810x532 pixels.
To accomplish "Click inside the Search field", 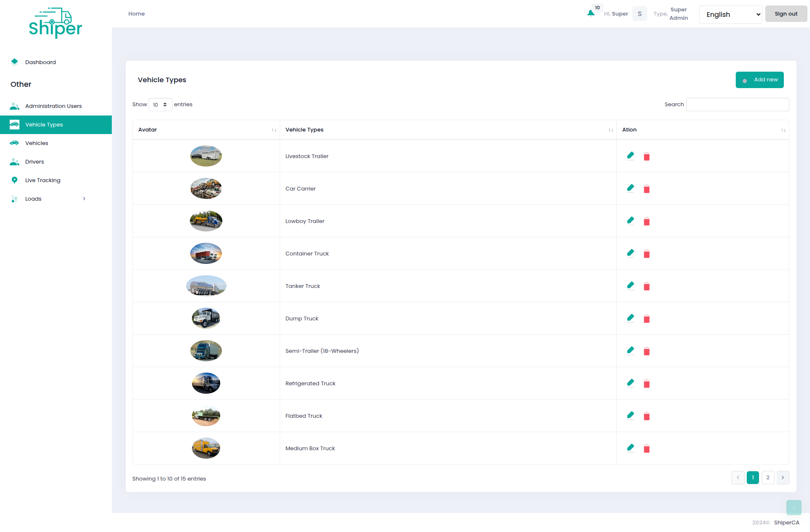I will tap(737, 105).
